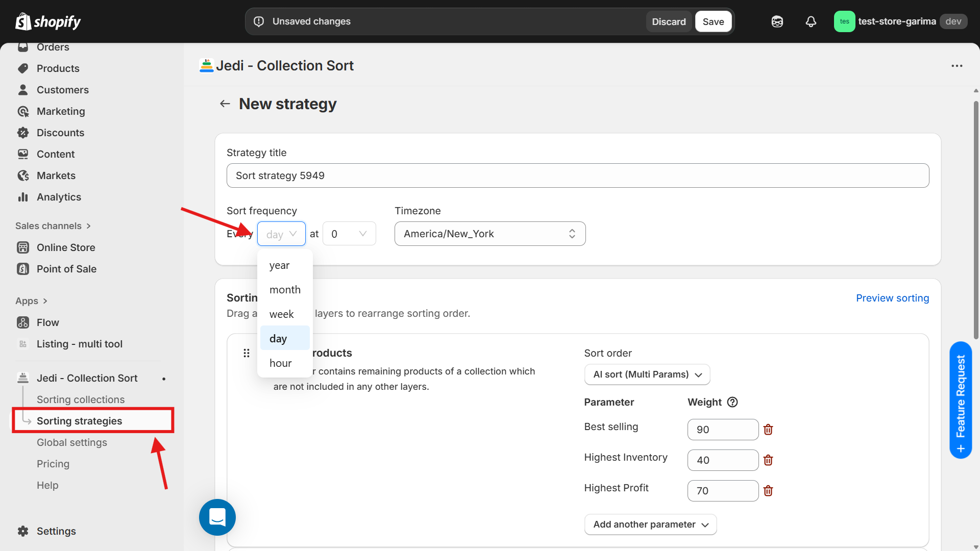Screen dimensions: 980x551
Task: Click the Weight help question icon
Action: 732,402
